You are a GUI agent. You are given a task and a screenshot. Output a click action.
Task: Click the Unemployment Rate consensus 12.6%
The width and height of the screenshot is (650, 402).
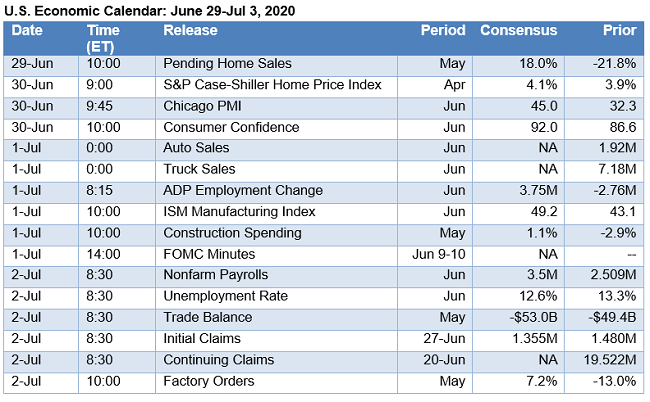coord(535,296)
